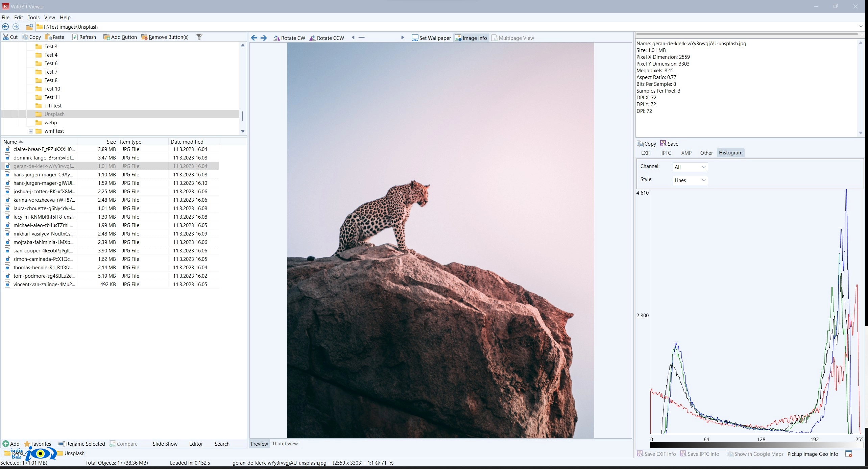
Task: Rotate the image counter-clockwise
Action: (x=327, y=38)
